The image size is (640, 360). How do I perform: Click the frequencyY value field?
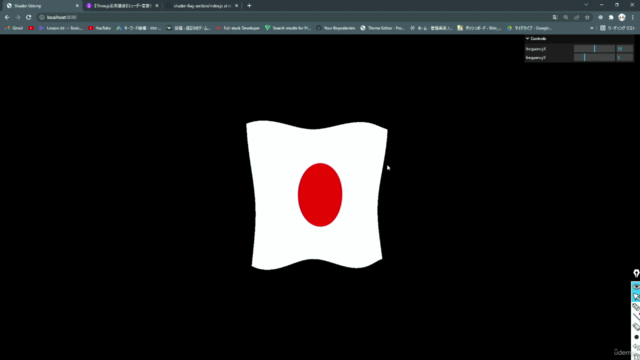(x=625, y=58)
